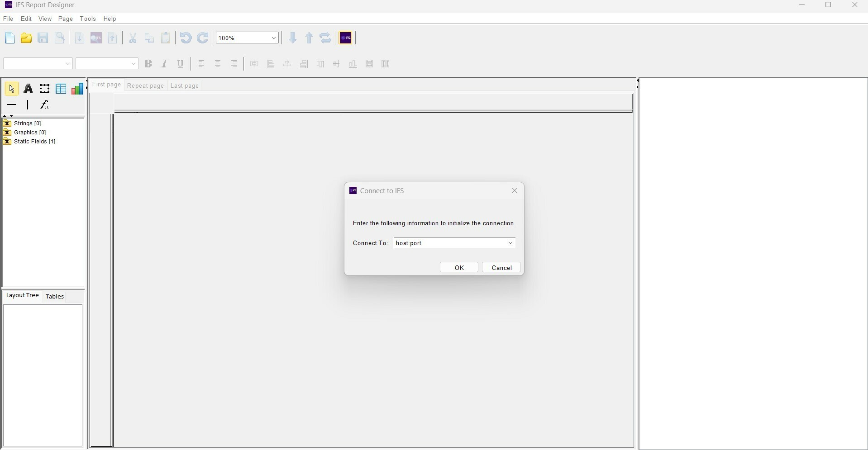The height and width of the screenshot is (450, 868).
Task: Switch to Layout Tree tab
Action: click(22, 296)
